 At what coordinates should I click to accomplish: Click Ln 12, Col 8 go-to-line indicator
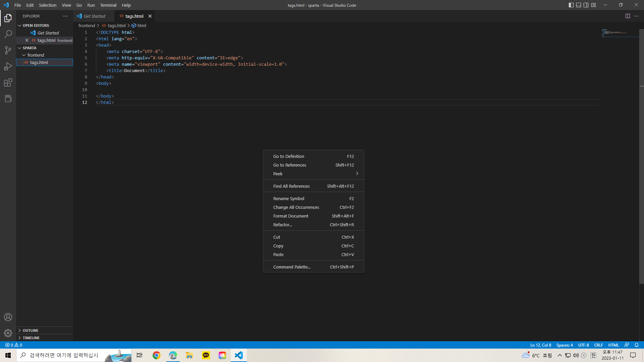point(541,345)
